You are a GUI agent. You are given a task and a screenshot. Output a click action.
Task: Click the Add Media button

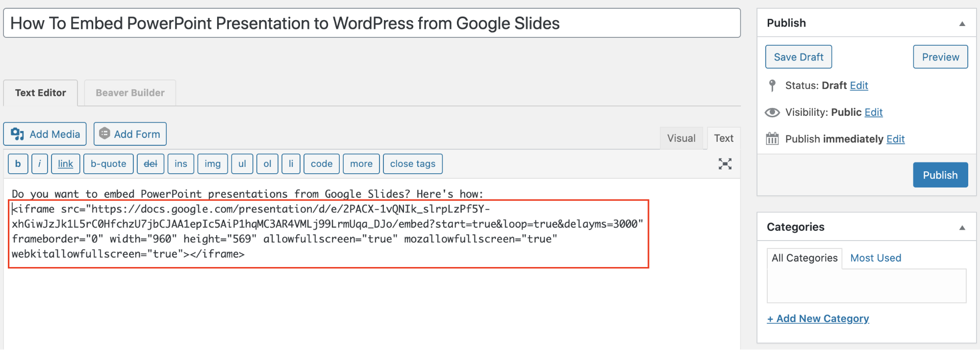click(x=45, y=134)
